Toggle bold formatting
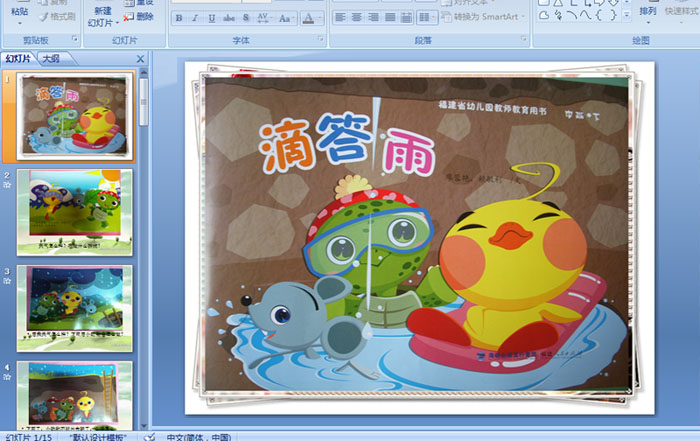700x441 pixels. click(179, 18)
